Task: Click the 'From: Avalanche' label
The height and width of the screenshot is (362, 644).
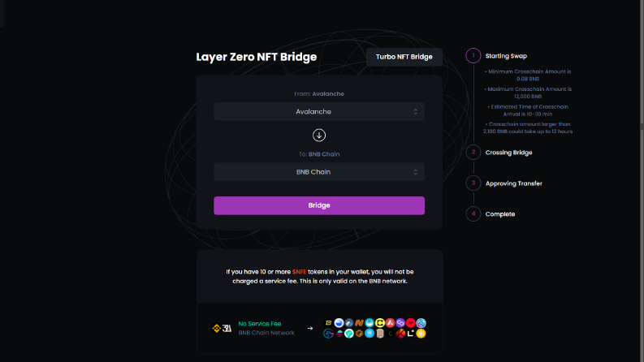Action: (x=319, y=94)
